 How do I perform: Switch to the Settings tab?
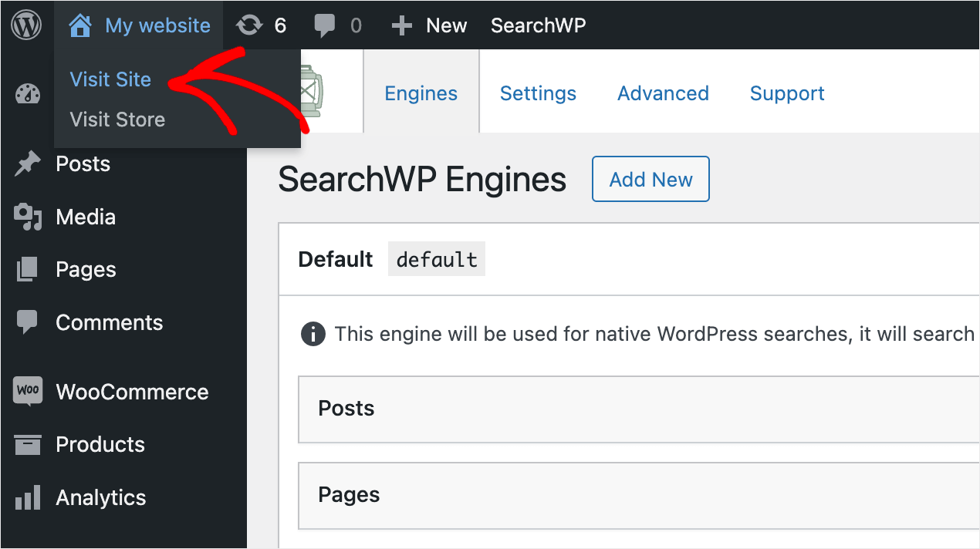click(x=538, y=93)
